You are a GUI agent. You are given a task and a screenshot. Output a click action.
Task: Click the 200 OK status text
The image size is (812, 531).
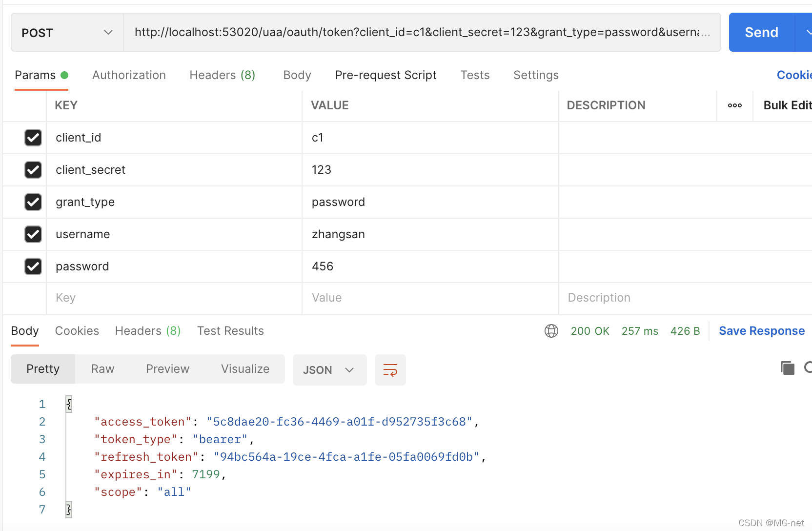(x=590, y=331)
